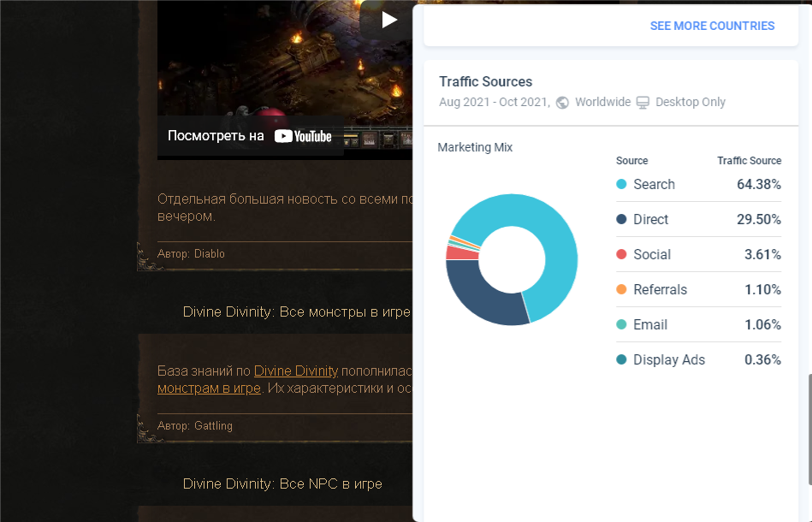Select the Social legend color dot
Viewport: 812px width, 522px height.
coord(621,254)
